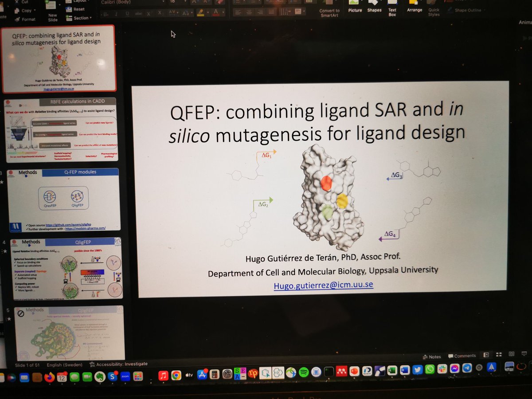Open Spotify from the Dock
Screen dimensions: 532x399
[x=303, y=372]
